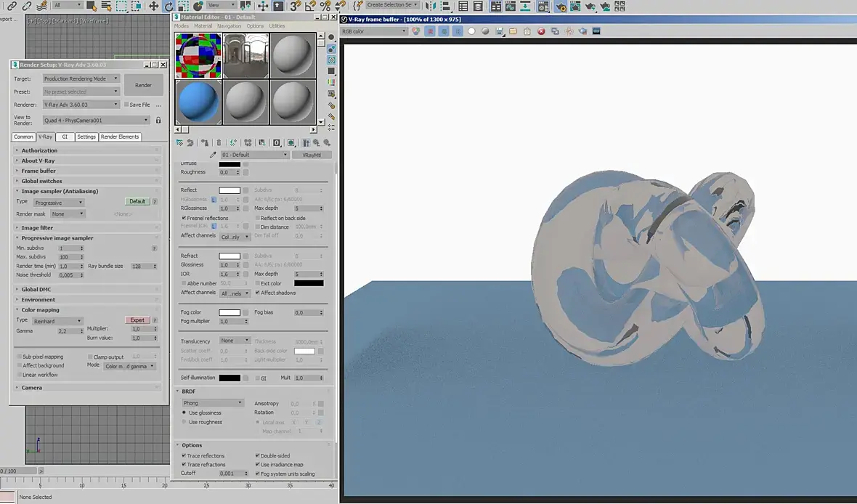The image size is (857, 504).
Task: Click Fog color swatch
Action: click(230, 313)
